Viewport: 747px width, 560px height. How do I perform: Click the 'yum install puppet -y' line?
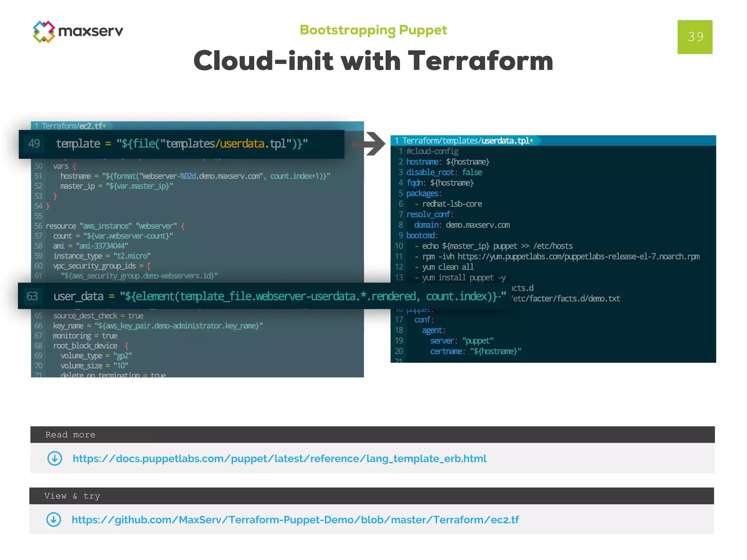coord(460,278)
